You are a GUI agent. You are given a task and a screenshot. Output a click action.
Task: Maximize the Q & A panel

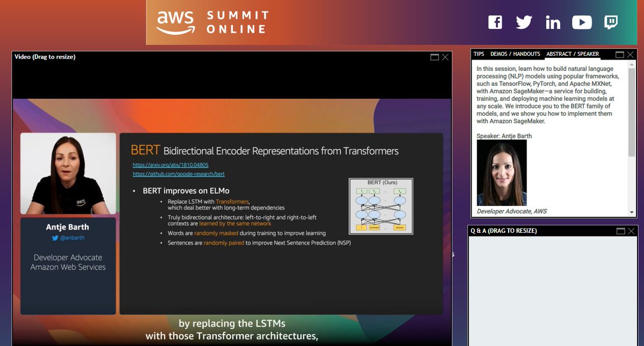tap(620, 231)
